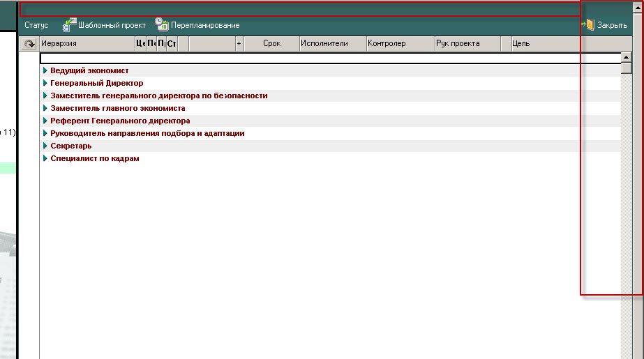Expand the Секретарь tree node
644x359 pixels.
point(45,146)
